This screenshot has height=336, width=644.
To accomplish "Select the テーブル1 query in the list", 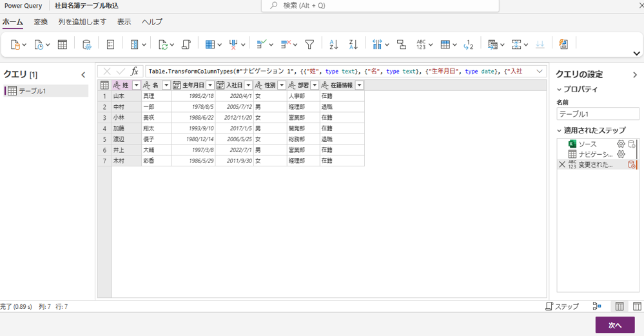I will click(46, 91).
